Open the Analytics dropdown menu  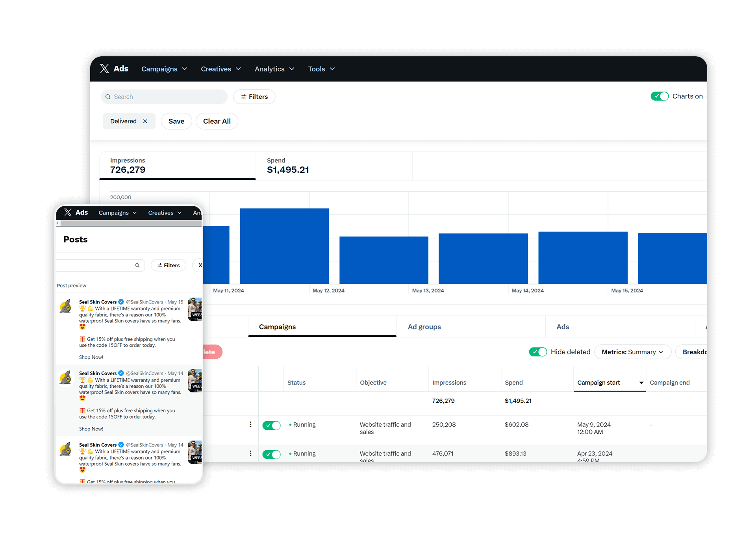tap(274, 69)
